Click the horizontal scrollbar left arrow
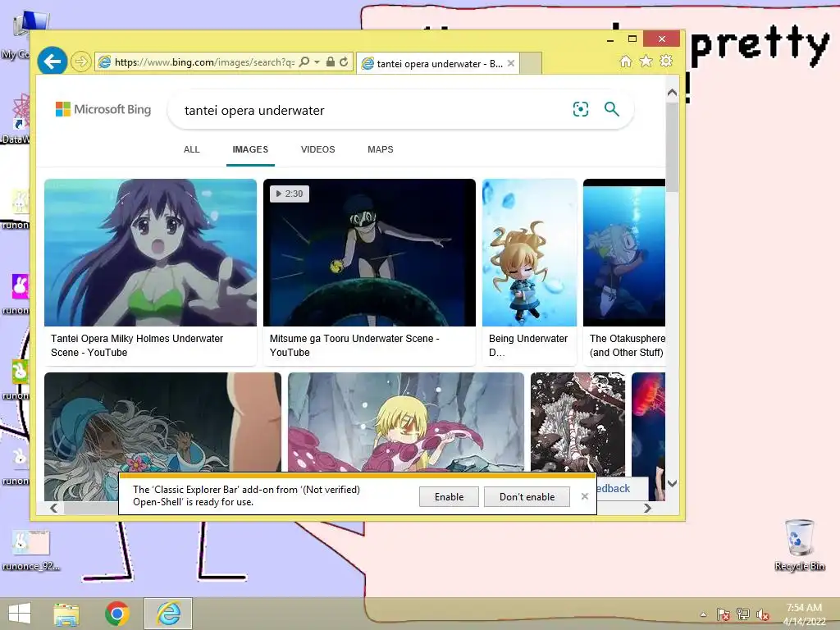Image resolution: width=840 pixels, height=630 pixels. click(54, 508)
